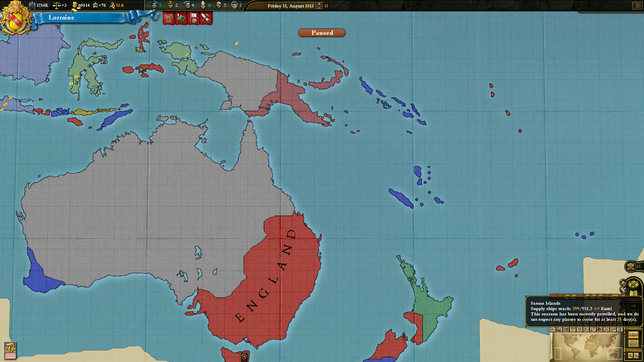Increase game speed with plus button
The image size is (644, 362).
pyautogui.click(x=319, y=4)
